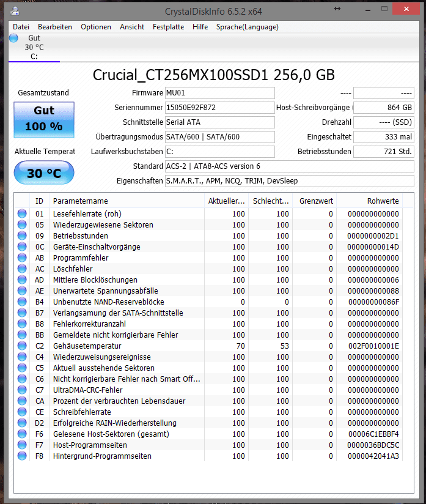
Task: Click the status orb for Gehäusetemperatur
Action: [22, 346]
